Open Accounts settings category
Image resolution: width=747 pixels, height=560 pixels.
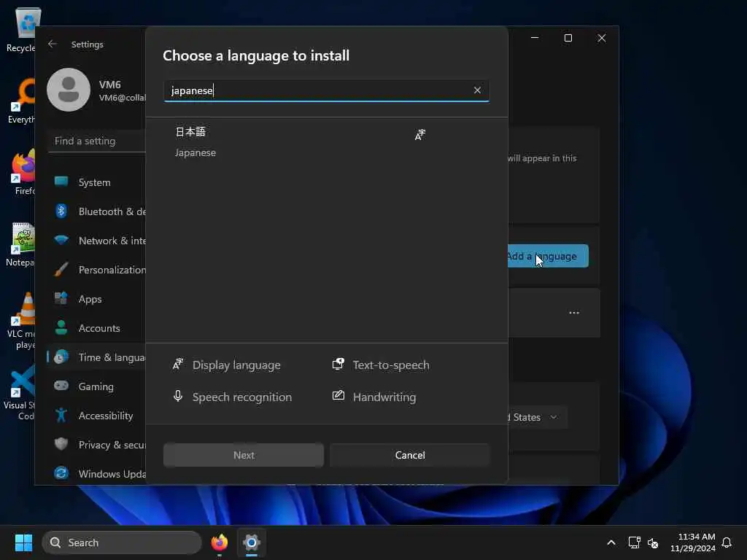click(97, 328)
